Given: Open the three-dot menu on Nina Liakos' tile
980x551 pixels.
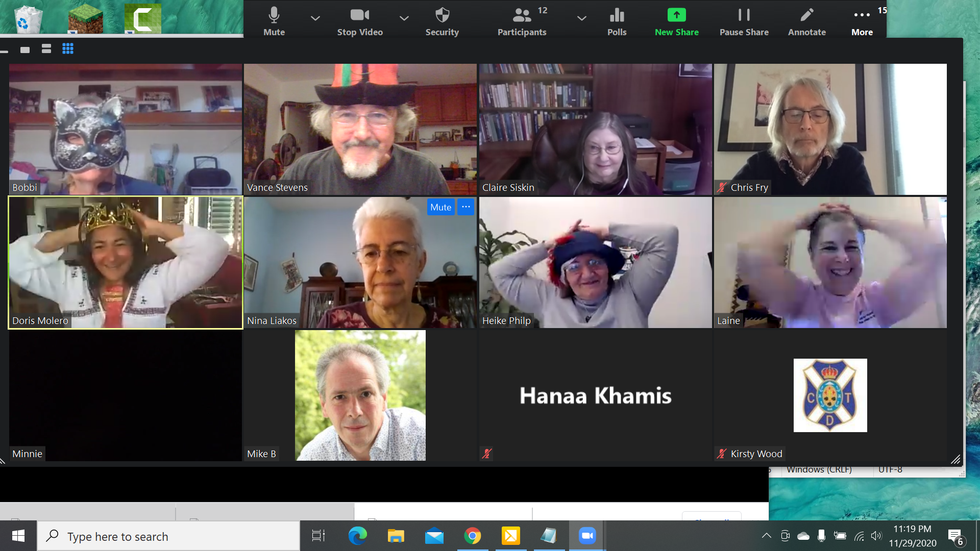Looking at the screenshot, I should (x=465, y=207).
